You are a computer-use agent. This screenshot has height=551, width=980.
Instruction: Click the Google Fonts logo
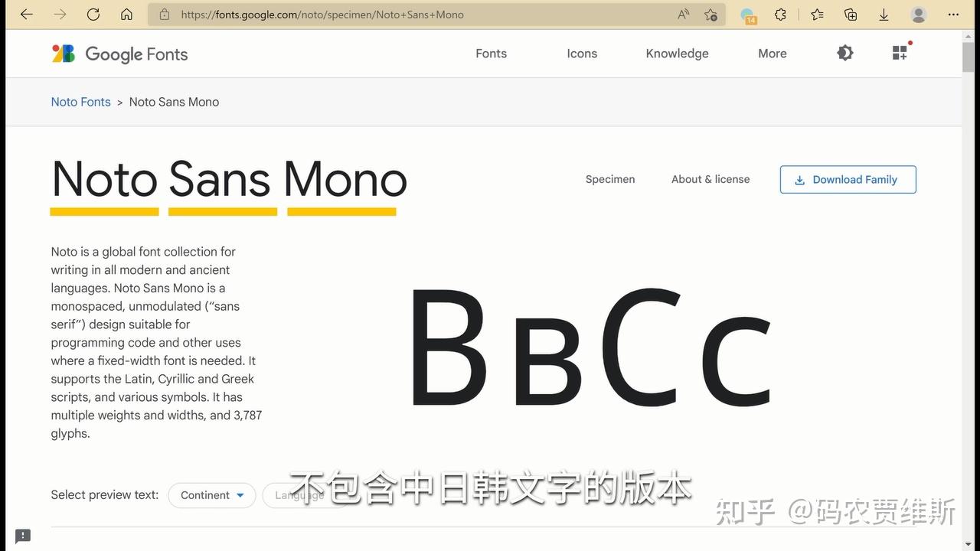119,54
